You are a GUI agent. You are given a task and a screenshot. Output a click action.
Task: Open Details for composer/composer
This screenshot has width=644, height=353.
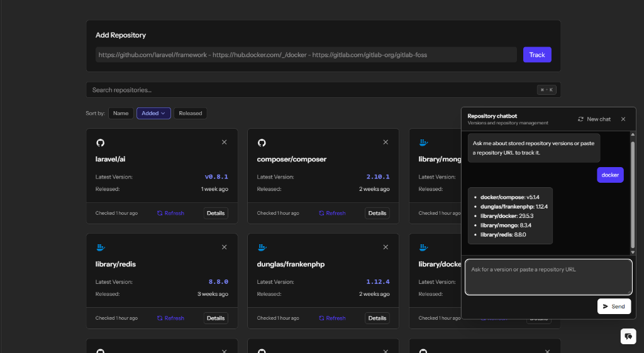click(377, 213)
